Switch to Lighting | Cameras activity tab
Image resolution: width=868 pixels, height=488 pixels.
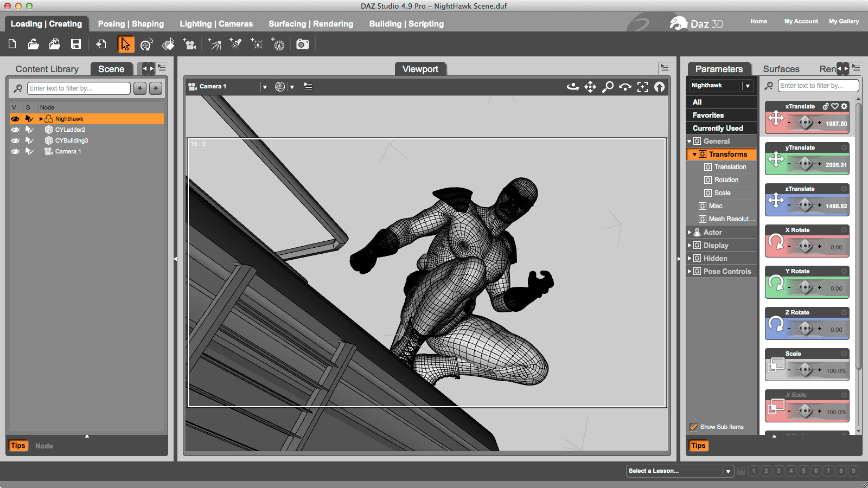tap(216, 24)
